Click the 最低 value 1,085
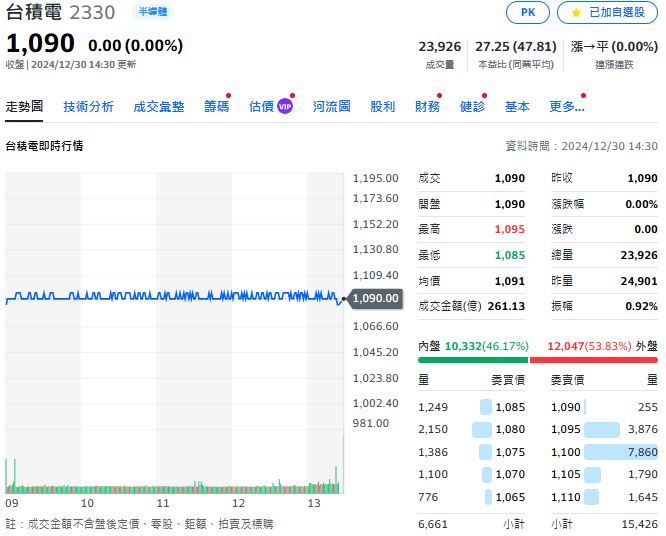 click(x=510, y=255)
